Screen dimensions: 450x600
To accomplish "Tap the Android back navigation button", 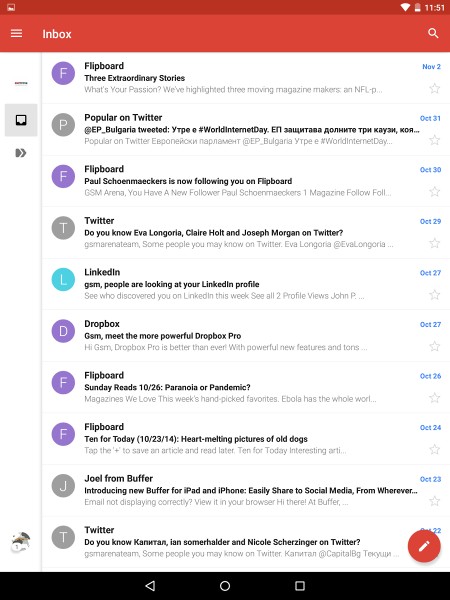I will click(150, 585).
